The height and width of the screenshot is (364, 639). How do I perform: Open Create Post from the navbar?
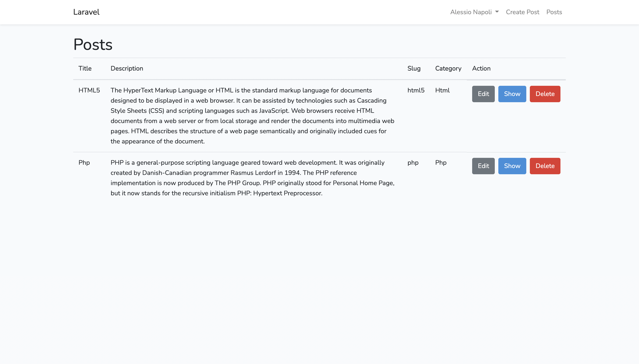(523, 12)
